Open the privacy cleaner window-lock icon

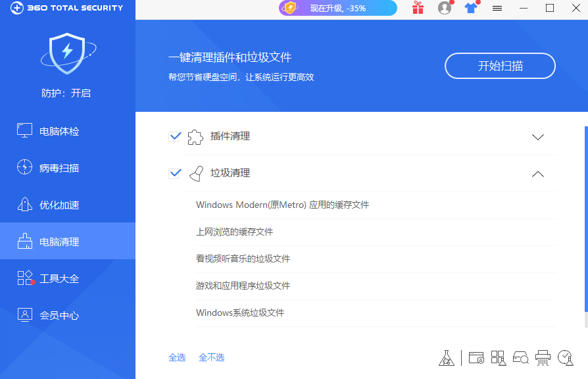(x=476, y=357)
